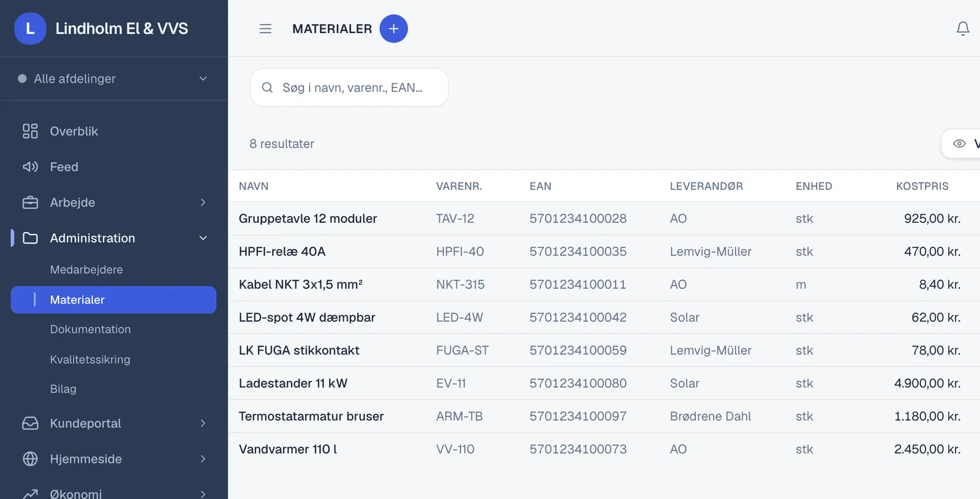Open Overblik in sidebar
The width and height of the screenshot is (980, 499).
[113, 131]
